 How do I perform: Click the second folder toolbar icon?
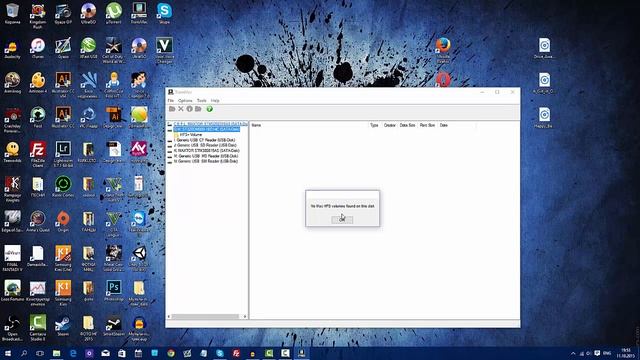[x=198, y=109]
